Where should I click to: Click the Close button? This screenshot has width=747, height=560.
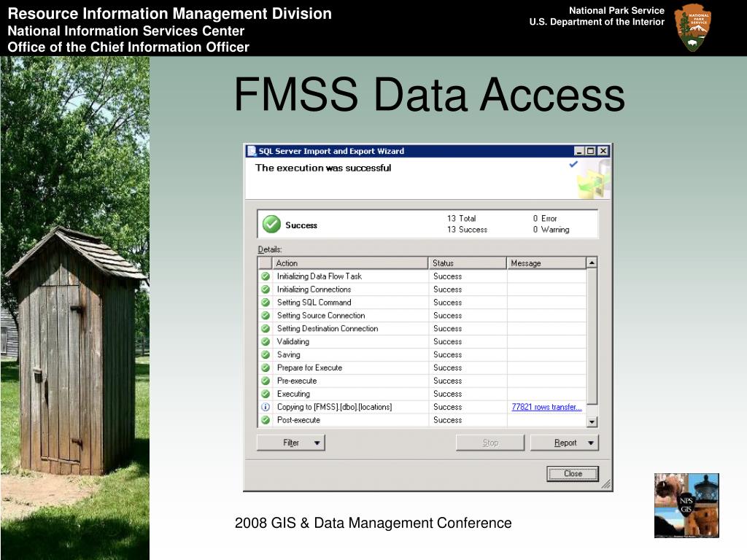[x=573, y=474]
